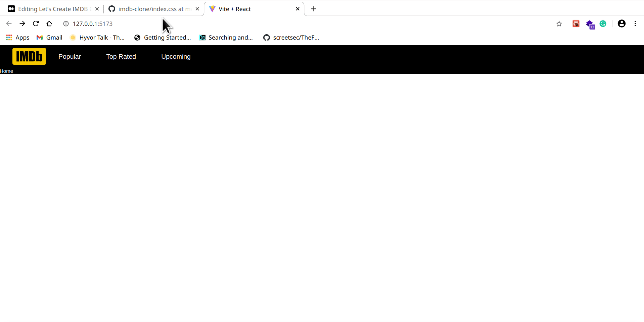Click the Home text below the logo
This screenshot has height=322, width=644.
[x=6, y=71]
